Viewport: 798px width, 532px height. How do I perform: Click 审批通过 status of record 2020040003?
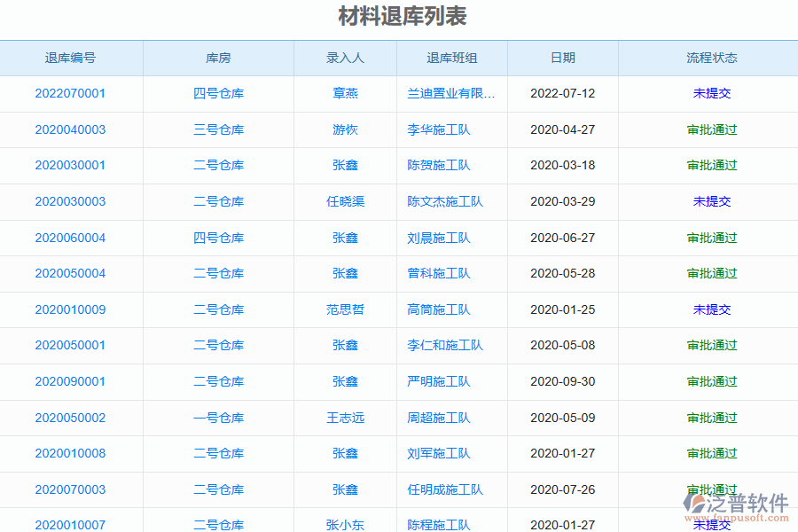[x=712, y=129]
